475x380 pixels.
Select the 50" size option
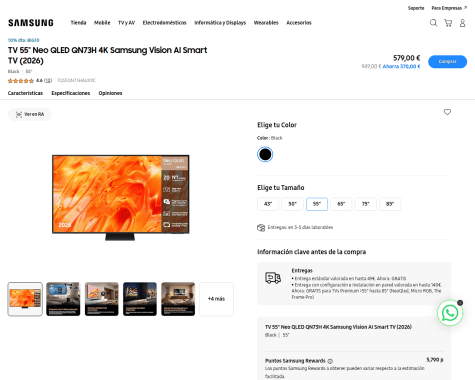click(x=292, y=204)
